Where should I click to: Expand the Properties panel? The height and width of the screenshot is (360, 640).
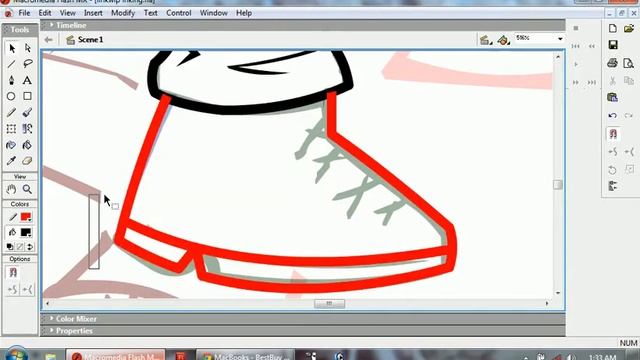tap(52, 330)
